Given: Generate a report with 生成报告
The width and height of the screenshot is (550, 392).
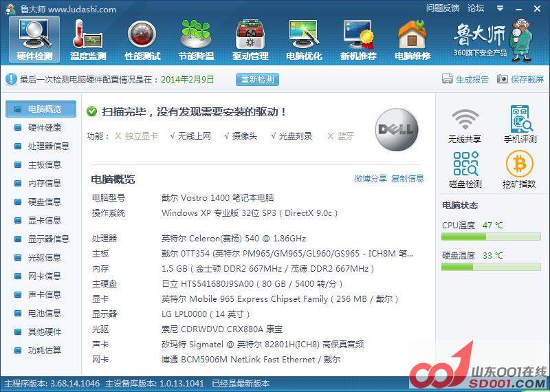Looking at the screenshot, I should click(465, 80).
